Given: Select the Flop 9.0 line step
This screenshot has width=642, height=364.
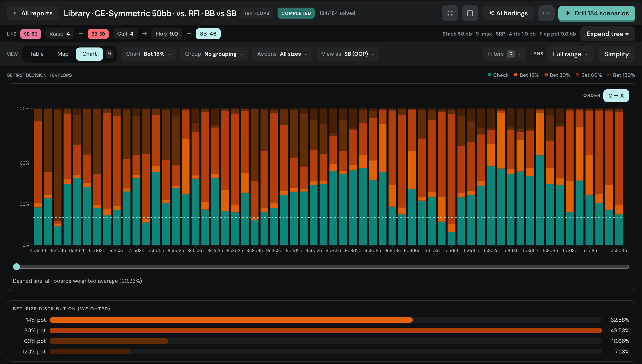Looking at the screenshot, I should click(167, 34).
